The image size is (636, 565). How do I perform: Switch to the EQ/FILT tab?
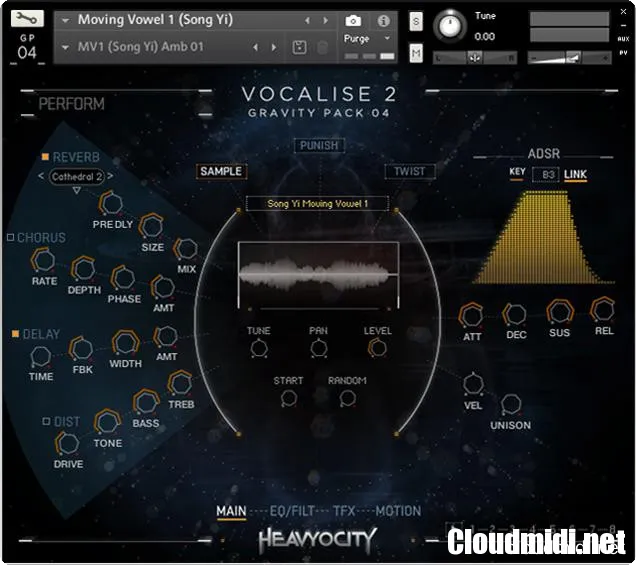292,511
